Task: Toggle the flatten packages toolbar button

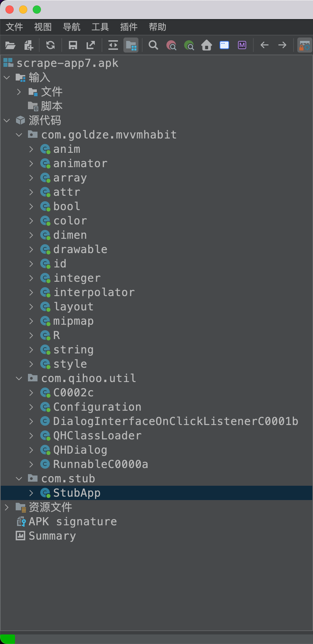Action: (x=131, y=45)
